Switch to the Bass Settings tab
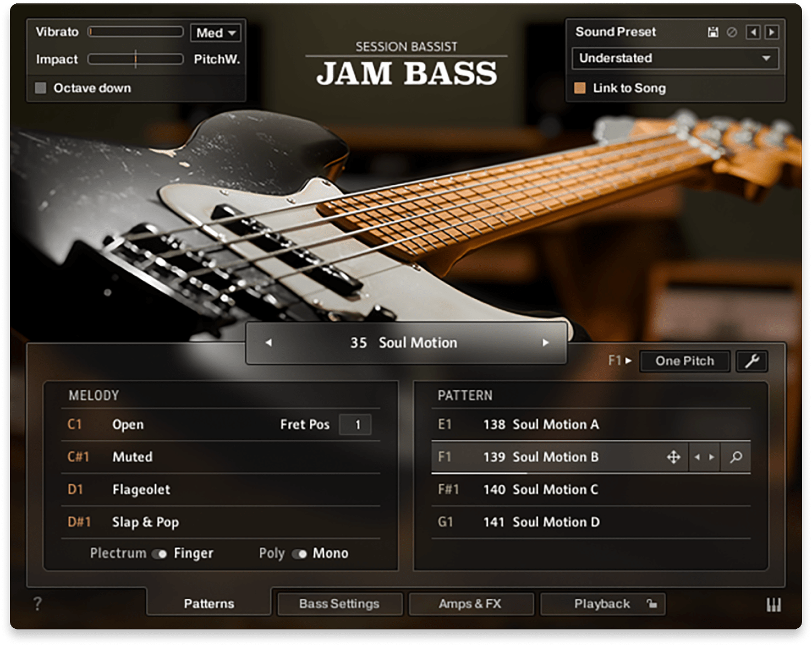Screen dimensions: 812x646 (339, 604)
